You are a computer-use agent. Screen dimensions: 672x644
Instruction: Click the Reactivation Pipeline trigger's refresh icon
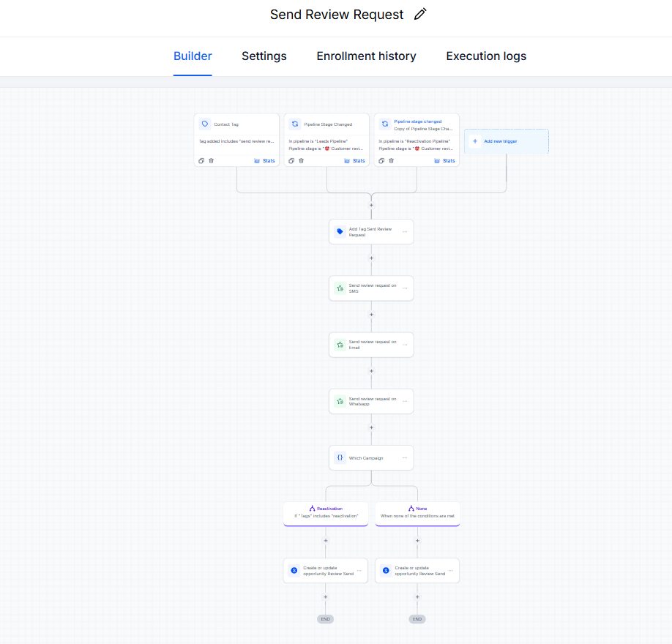(385, 124)
